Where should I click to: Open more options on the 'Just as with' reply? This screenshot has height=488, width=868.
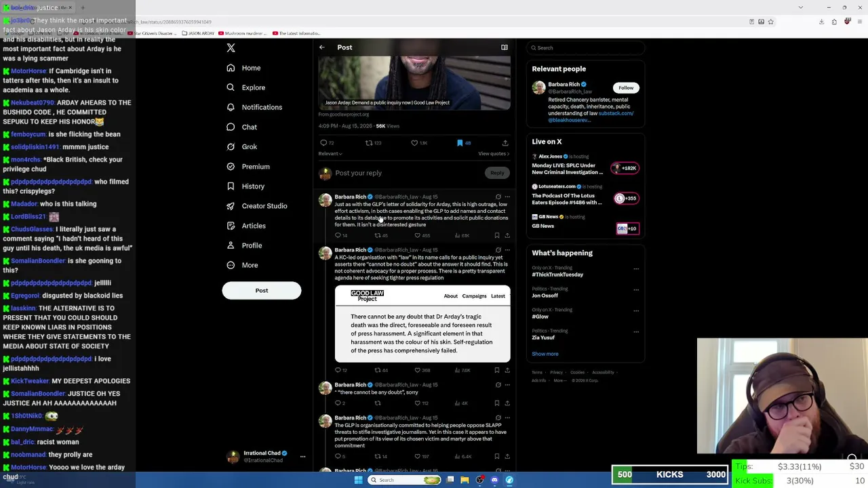[x=507, y=197]
